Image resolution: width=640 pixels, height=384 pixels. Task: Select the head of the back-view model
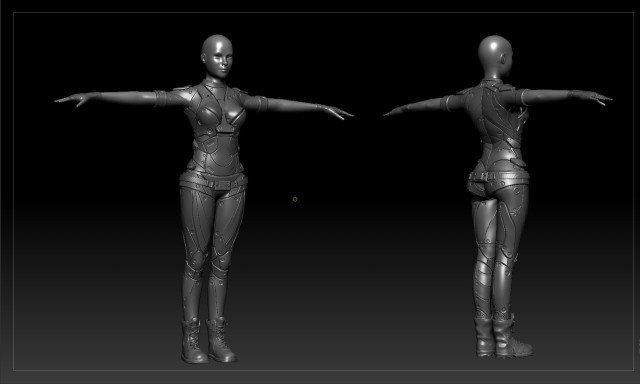click(x=495, y=56)
